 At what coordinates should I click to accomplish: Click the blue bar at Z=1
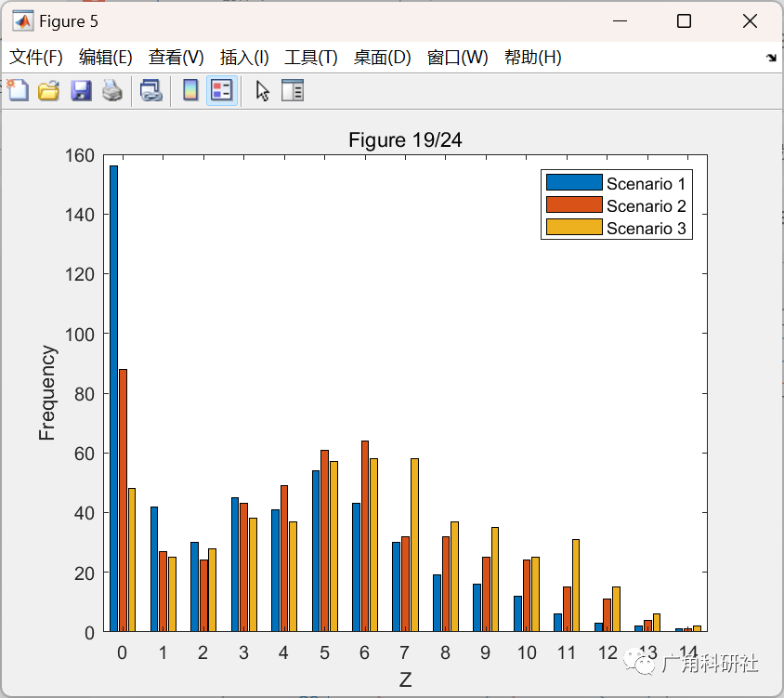[154, 569]
